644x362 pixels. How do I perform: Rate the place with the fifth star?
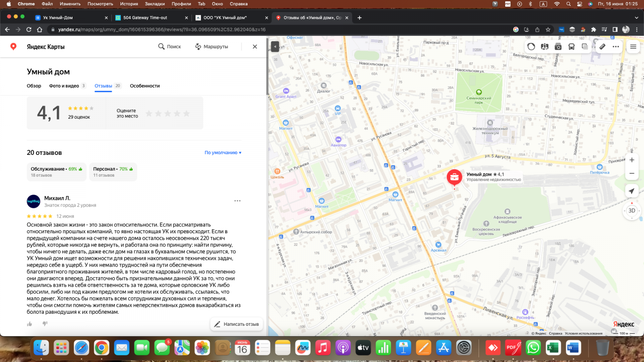click(186, 114)
